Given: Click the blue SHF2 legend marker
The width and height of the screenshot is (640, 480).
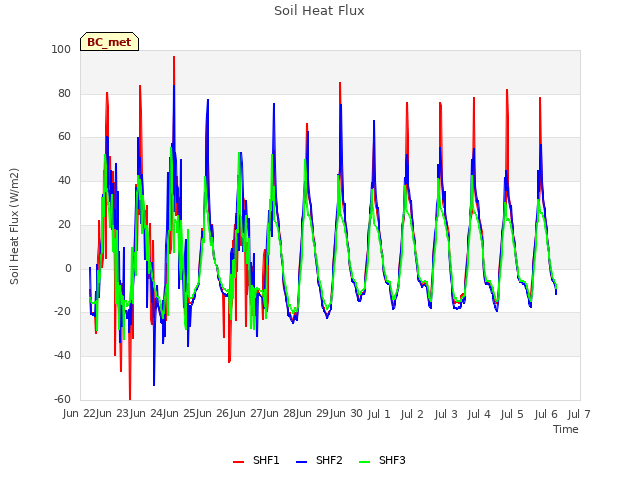Looking at the screenshot, I should pos(301,462).
